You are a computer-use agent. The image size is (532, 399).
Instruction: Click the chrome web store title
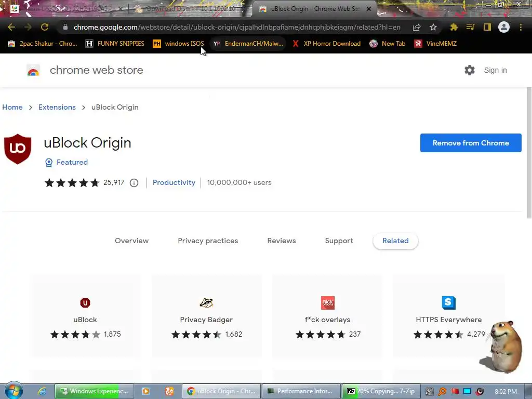pos(96,70)
